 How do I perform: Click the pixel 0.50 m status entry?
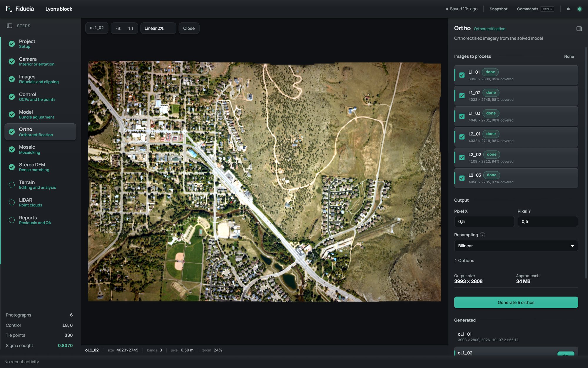click(x=182, y=350)
